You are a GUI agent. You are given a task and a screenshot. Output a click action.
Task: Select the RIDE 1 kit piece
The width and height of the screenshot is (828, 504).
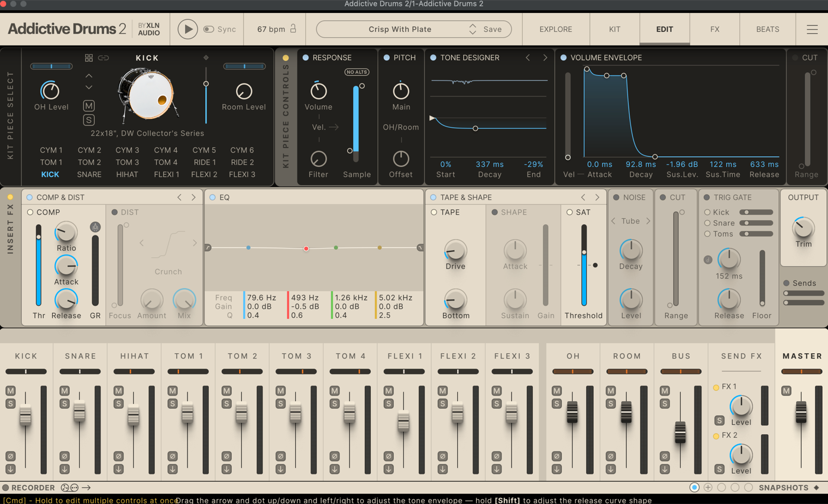204,162
